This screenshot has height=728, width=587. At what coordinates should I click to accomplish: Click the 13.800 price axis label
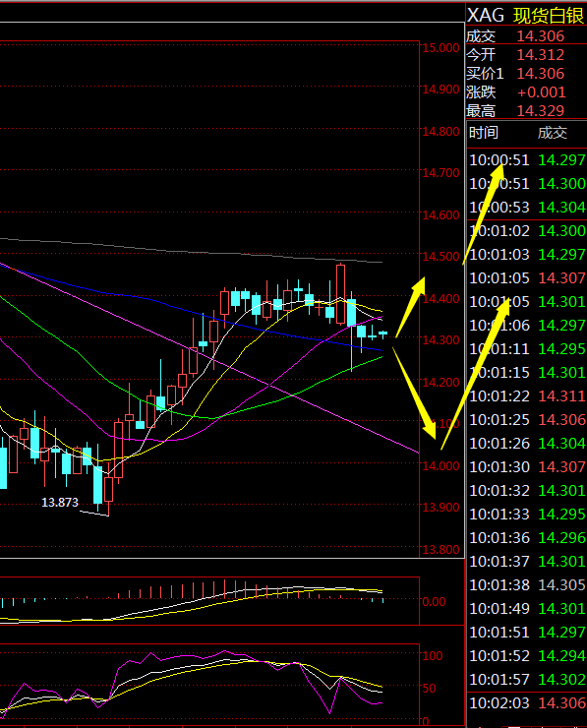[440, 550]
